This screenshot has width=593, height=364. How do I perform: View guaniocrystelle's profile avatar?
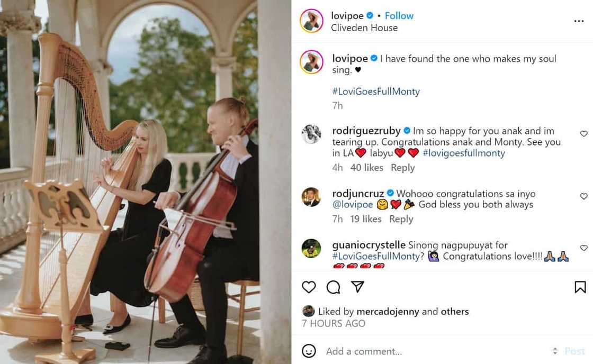(311, 248)
